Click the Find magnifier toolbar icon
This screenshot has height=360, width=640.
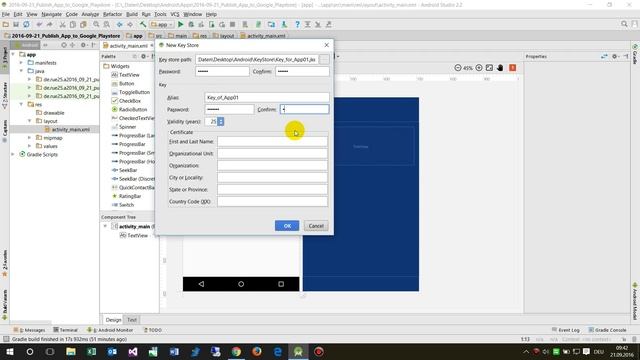[96, 24]
